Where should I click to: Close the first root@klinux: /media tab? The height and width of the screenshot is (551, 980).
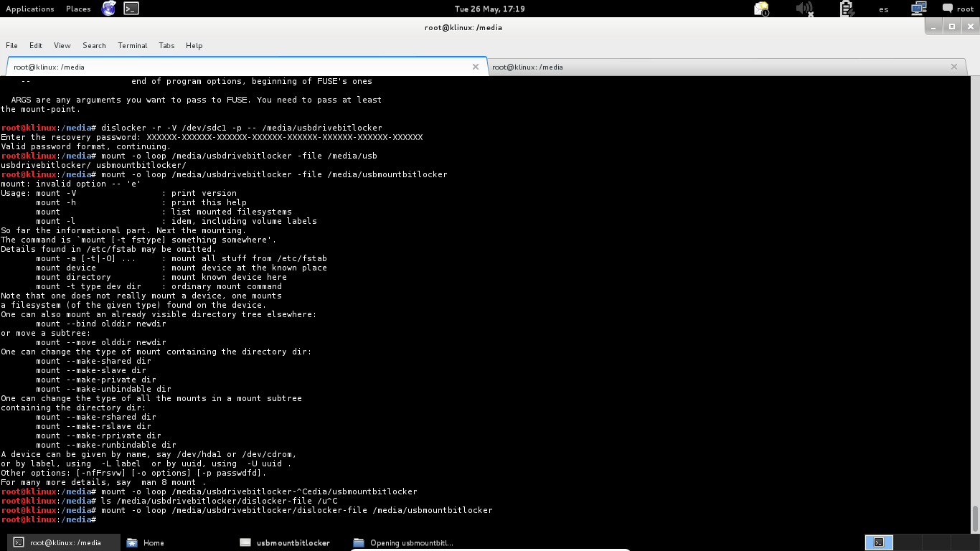coord(475,67)
